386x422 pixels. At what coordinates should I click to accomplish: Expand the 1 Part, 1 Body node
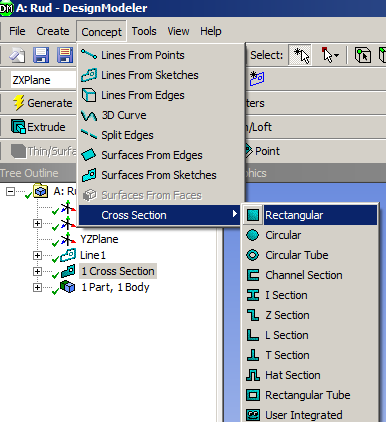pyautogui.click(x=37, y=287)
